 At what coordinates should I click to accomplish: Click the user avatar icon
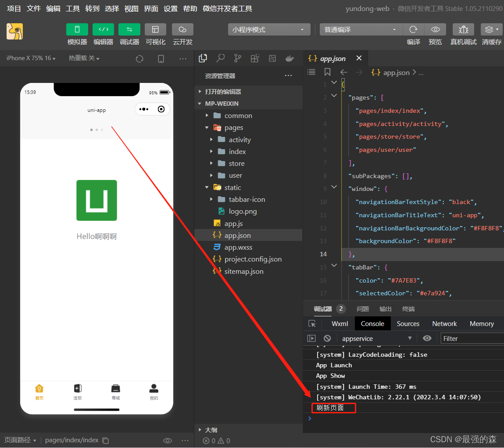[x=15, y=32]
